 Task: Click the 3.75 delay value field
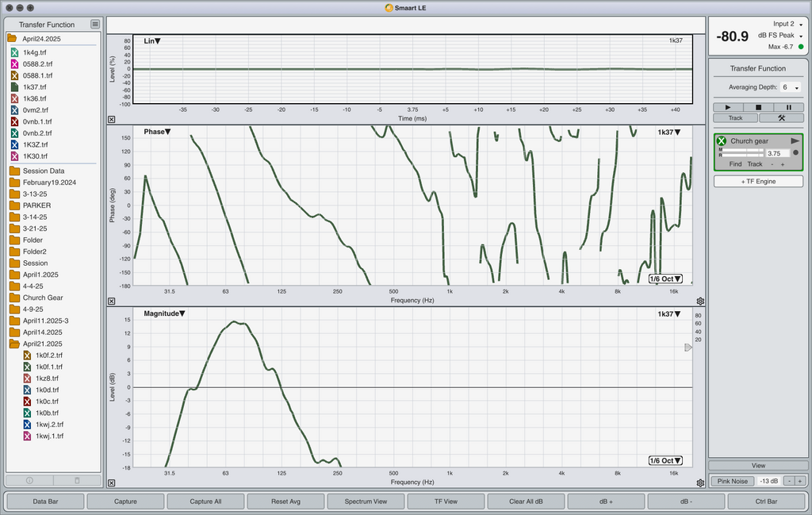pyautogui.click(x=778, y=153)
